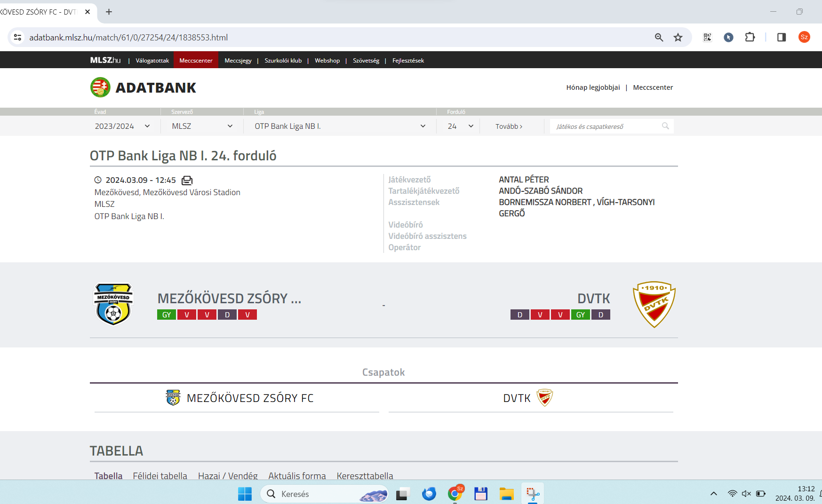Open the Chrome profile avatar
The image size is (822, 504).
click(804, 37)
